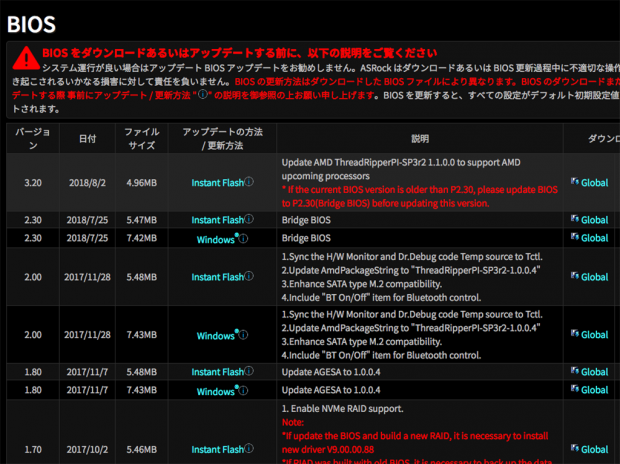Download Global for 1.80 5.48MB BIOS
Screen dimensions: 620x464
click(594, 372)
